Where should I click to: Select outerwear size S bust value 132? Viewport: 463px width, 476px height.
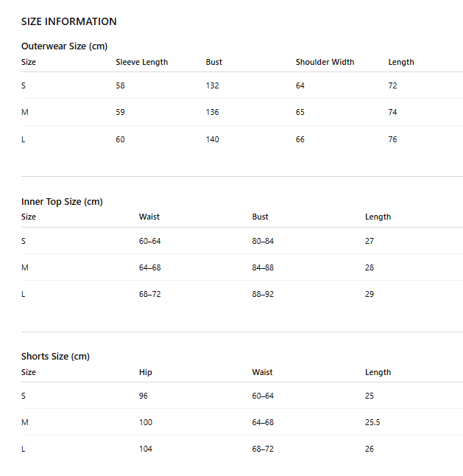[212, 85]
